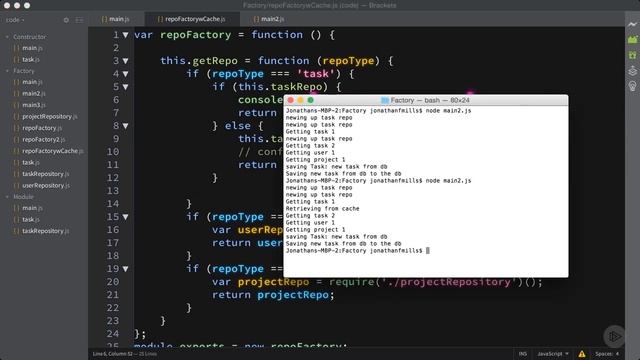640x360 pixels.
Task: Open the JavaScript language dropdown in status bar
Action: click(553, 354)
